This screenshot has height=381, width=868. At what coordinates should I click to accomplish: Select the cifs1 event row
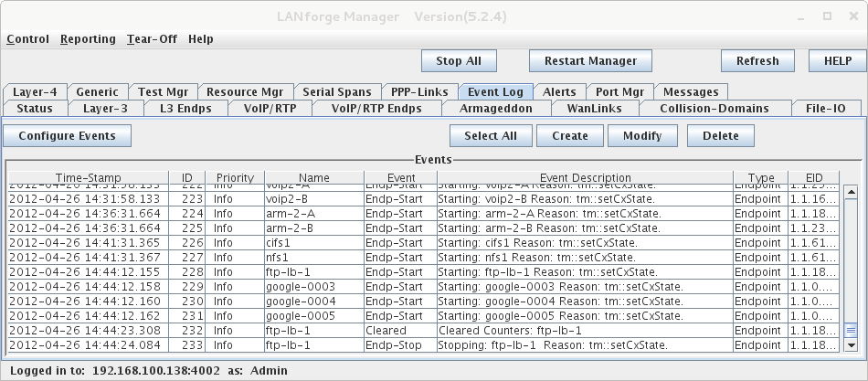pos(423,242)
